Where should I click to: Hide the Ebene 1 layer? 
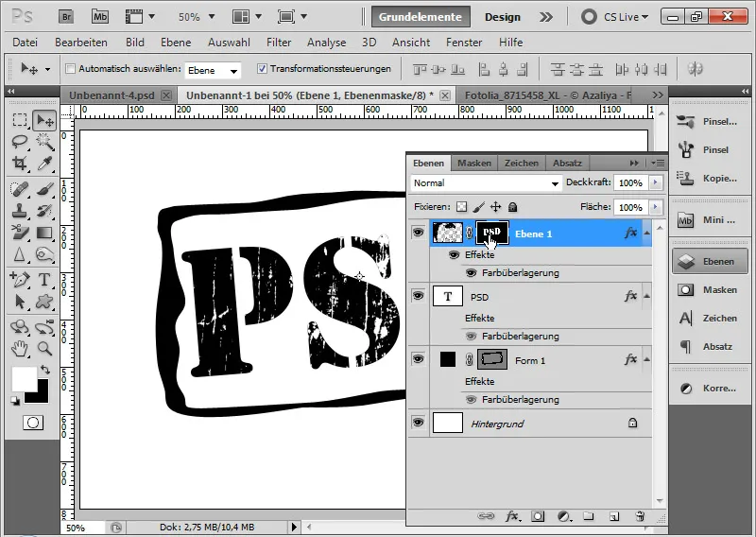418,233
